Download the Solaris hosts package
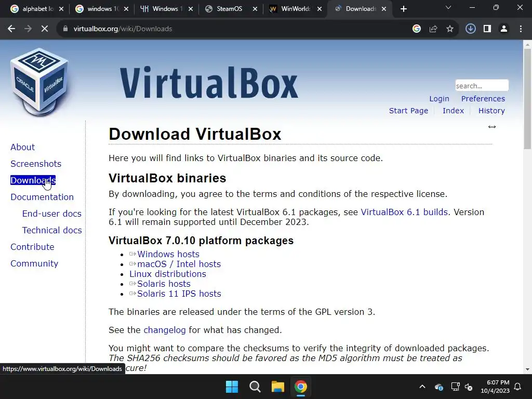Viewport: 532px width, 399px height. (x=164, y=284)
